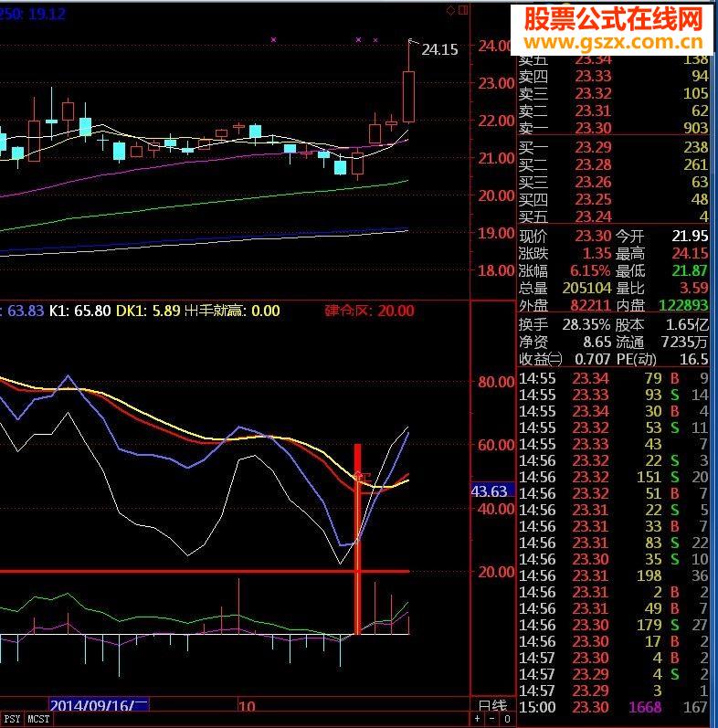This screenshot has width=718, height=728.
Task: Click the 0 reset button in the bottom bar
Action: pos(507,719)
